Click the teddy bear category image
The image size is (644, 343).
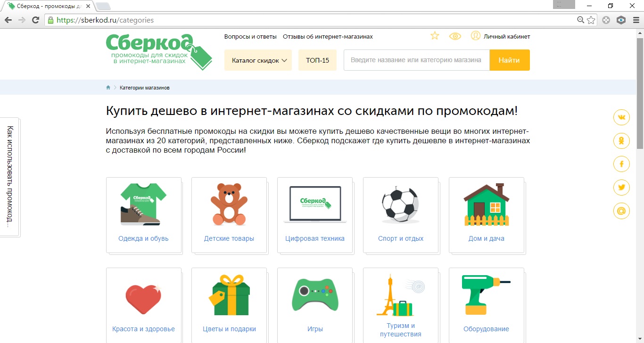pos(229,204)
